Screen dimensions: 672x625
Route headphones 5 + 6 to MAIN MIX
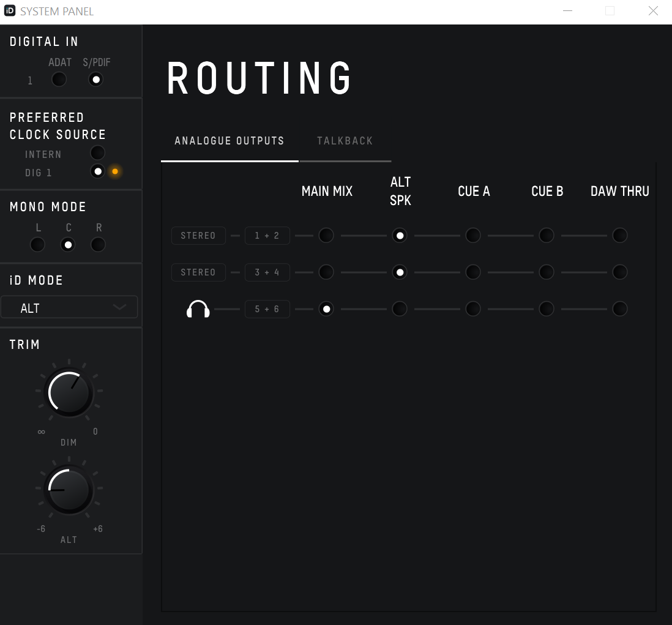click(x=326, y=309)
